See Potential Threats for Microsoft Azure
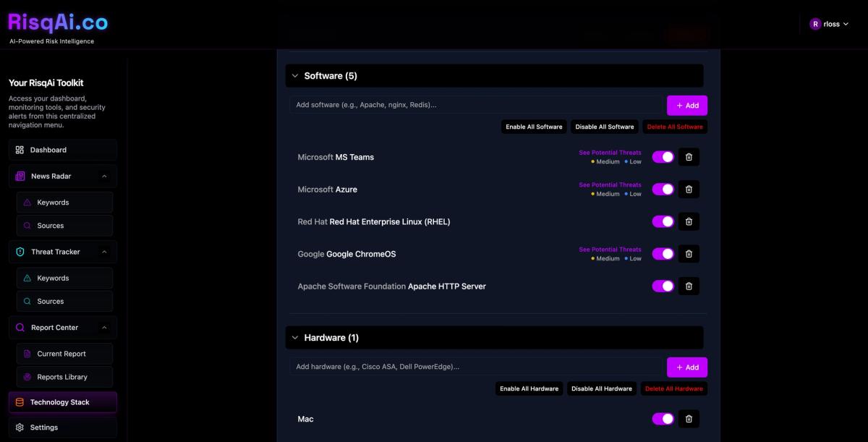 (610, 184)
